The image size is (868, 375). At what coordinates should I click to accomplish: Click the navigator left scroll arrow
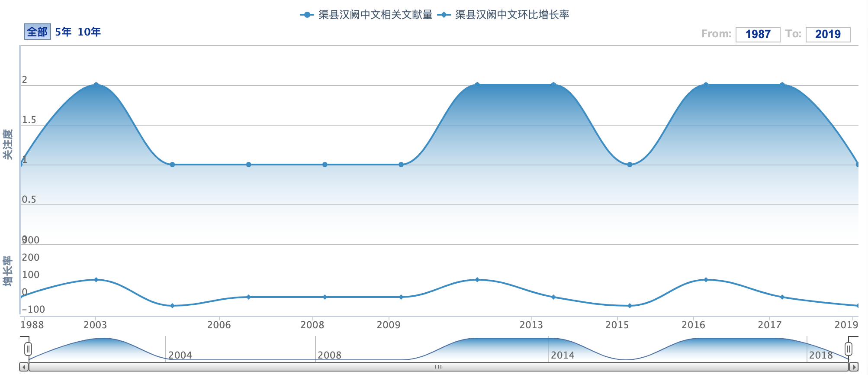(x=24, y=367)
